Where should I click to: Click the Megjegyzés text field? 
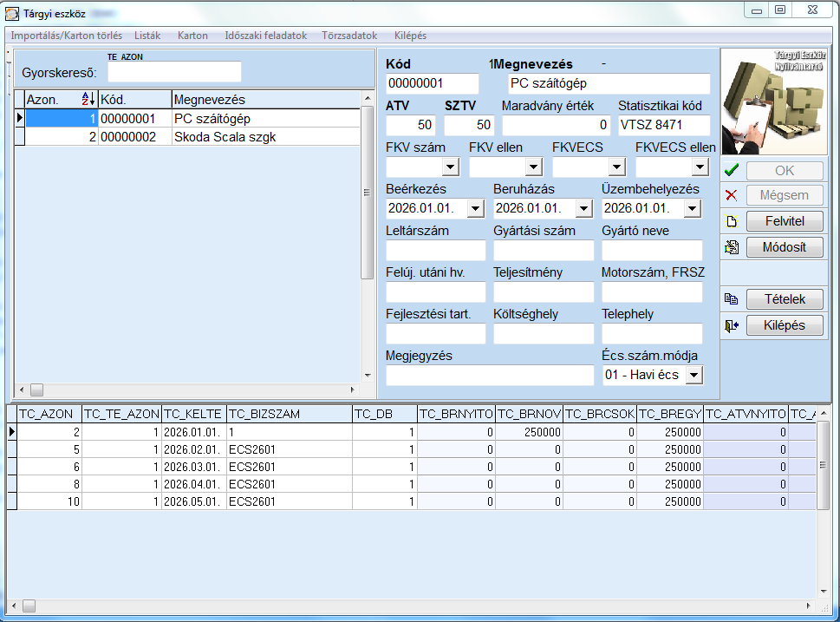[x=490, y=376]
